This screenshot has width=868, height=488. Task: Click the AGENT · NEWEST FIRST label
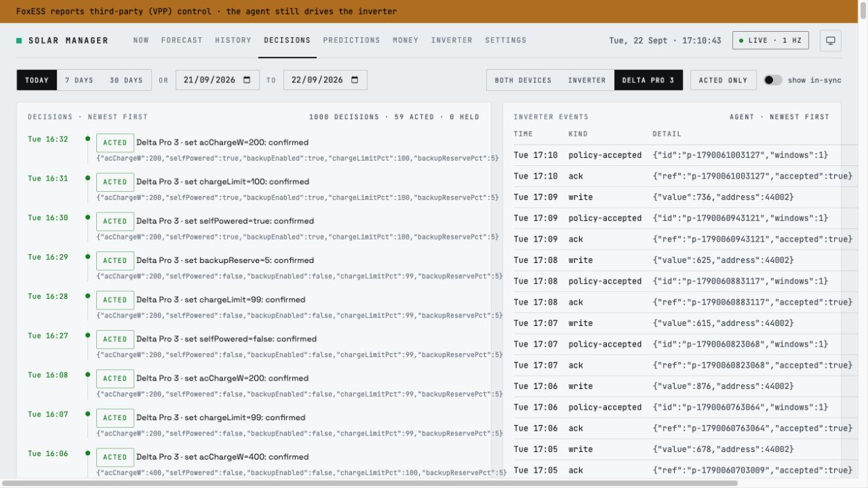click(x=779, y=117)
